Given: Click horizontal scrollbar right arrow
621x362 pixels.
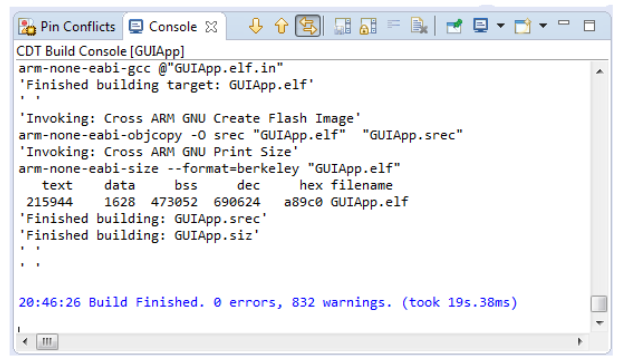Looking at the screenshot, I should pos(580,341).
